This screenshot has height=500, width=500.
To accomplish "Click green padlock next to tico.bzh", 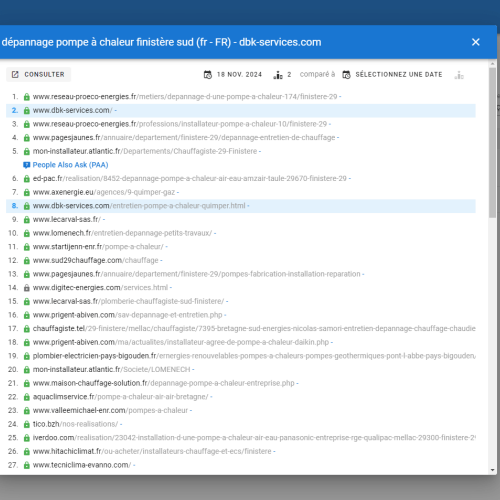I will pos(27,425).
